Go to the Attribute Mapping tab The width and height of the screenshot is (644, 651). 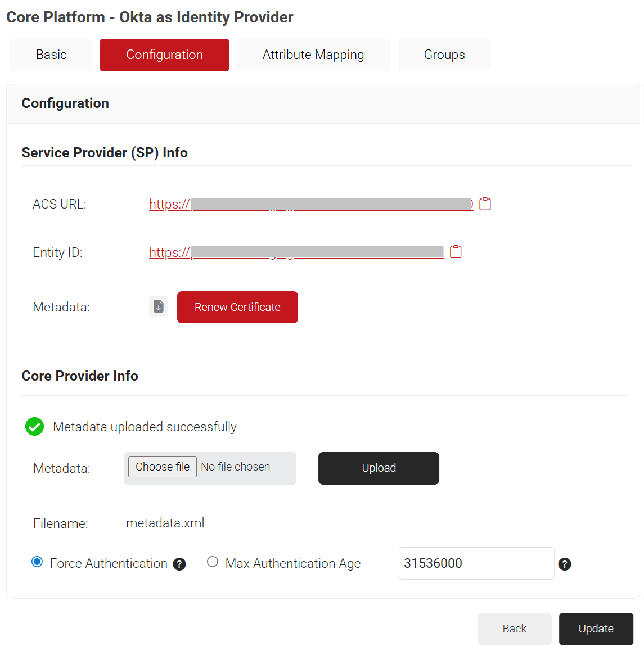pyautogui.click(x=313, y=55)
